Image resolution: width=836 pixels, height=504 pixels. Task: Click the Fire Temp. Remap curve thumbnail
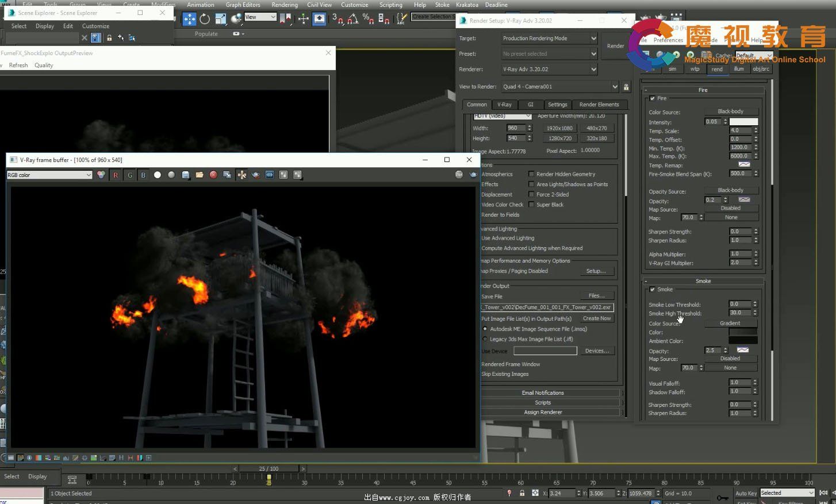744,165
